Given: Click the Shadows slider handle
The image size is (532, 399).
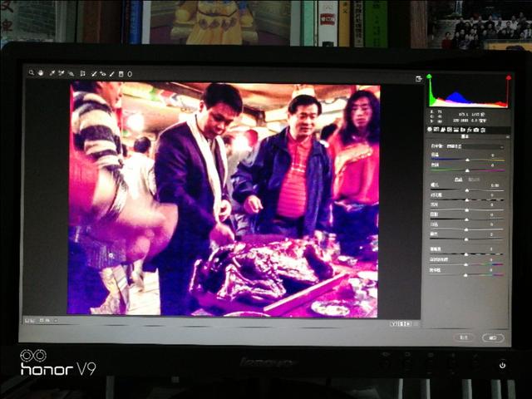Looking at the screenshot, I should tap(467, 220).
